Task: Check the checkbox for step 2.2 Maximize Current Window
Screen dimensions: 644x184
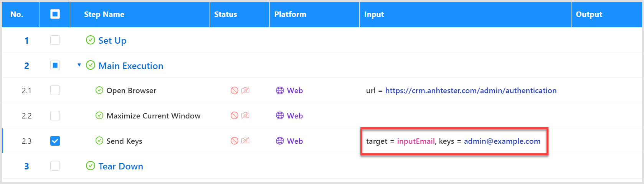Action: tap(55, 116)
